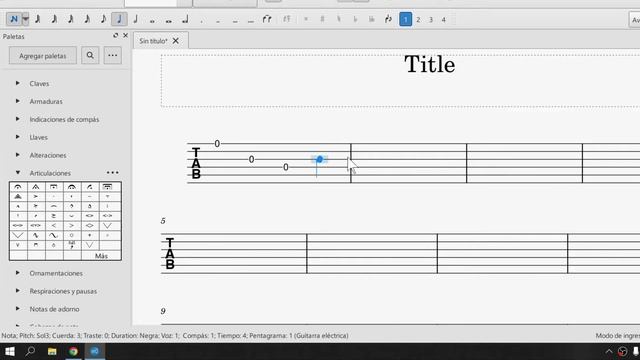
Task: Select the down bow articulation
Action: pyautogui.click(x=36, y=245)
